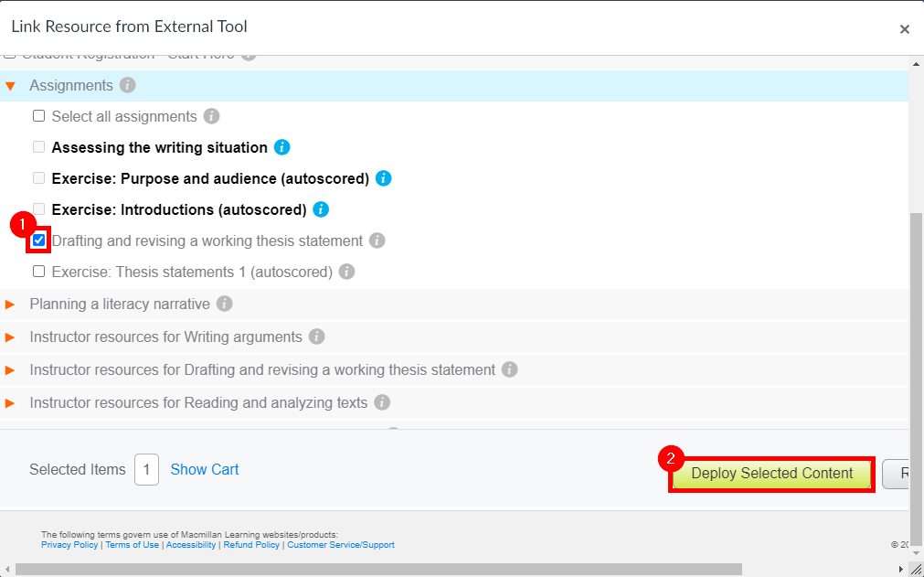924x577 pixels.
Task: Uncheck "Drafting and revising a working thesis statement"
Action: [x=37, y=240]
